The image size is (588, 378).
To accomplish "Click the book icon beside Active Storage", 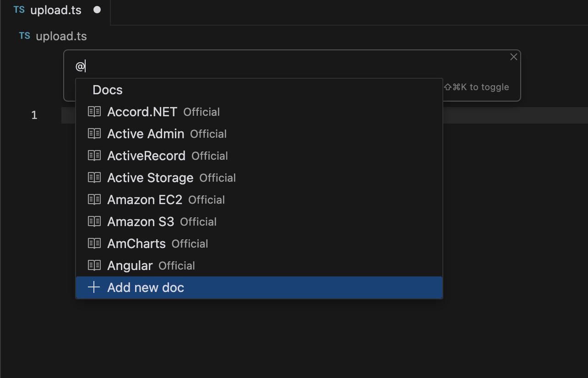I will 94,178.
